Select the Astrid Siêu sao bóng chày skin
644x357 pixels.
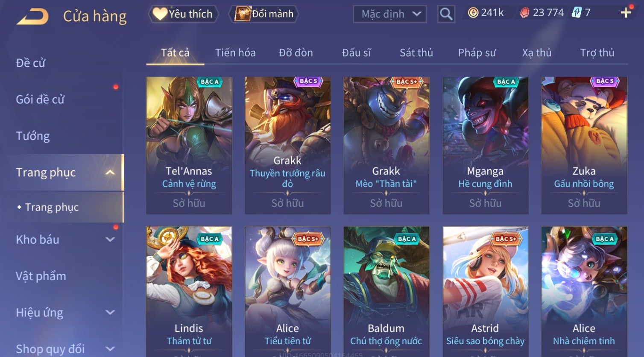[485, 291]
